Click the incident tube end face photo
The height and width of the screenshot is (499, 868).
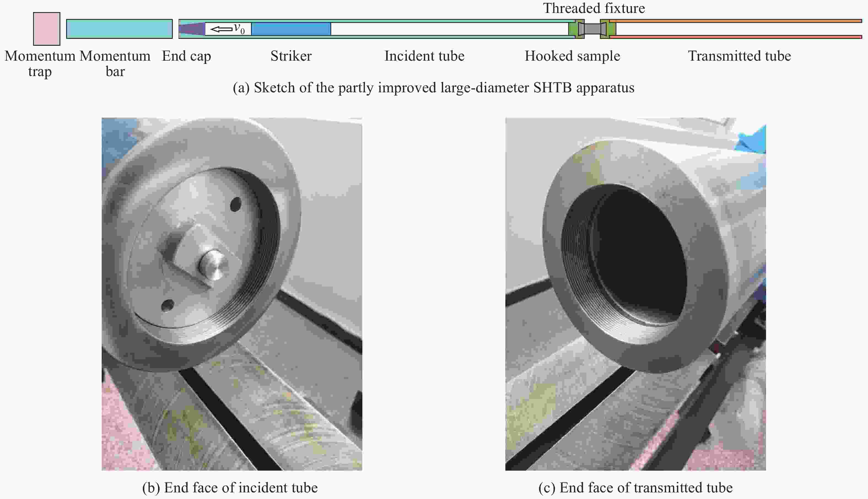pos(232,294)
